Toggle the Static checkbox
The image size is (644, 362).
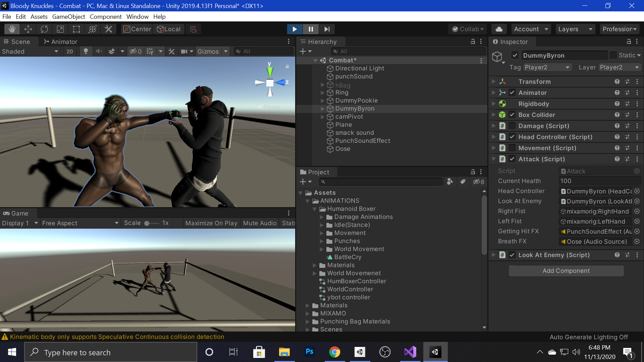click(613, 55)
